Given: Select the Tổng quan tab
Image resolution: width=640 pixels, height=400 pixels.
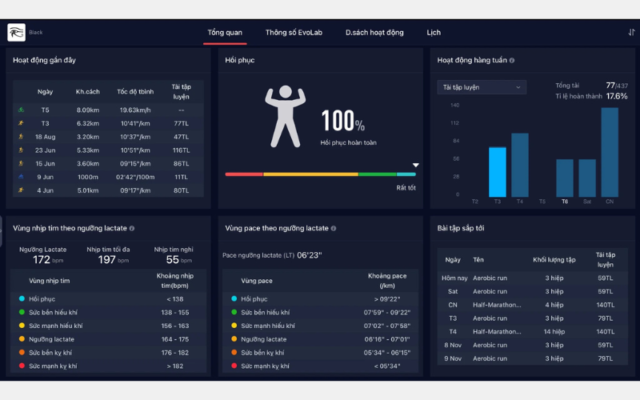Looking at the screenshot, I should pyautogui.click(x=225, y=33).
